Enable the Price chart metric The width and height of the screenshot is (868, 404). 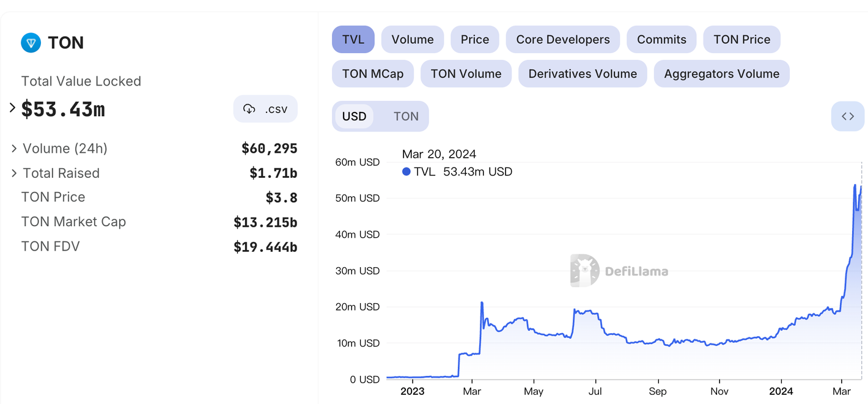(474, 40)
